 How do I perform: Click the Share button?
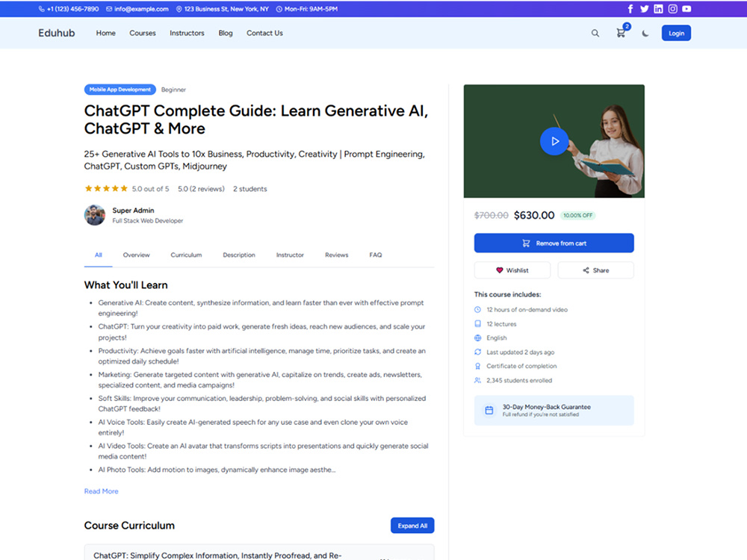click(596, 270)
